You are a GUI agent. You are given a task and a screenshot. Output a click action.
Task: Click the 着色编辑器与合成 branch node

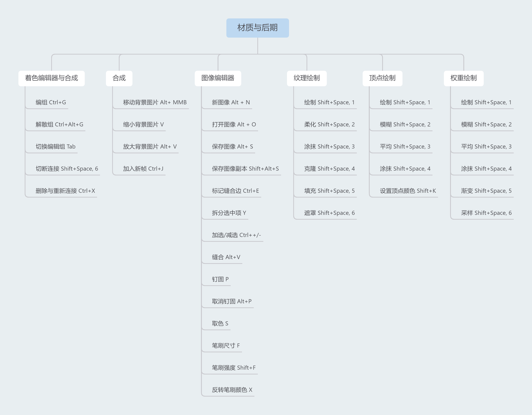(x=51, y=78)
